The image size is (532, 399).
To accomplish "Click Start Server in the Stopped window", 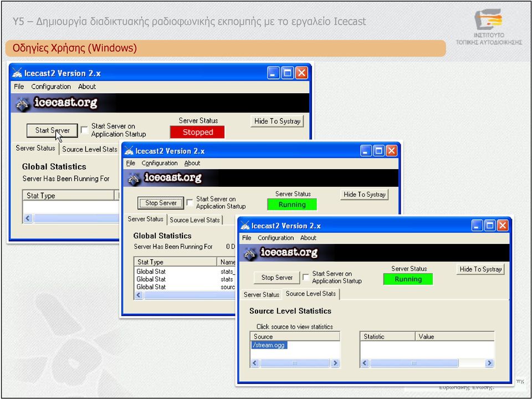I will pyautogui.click(x=52, y=131).
